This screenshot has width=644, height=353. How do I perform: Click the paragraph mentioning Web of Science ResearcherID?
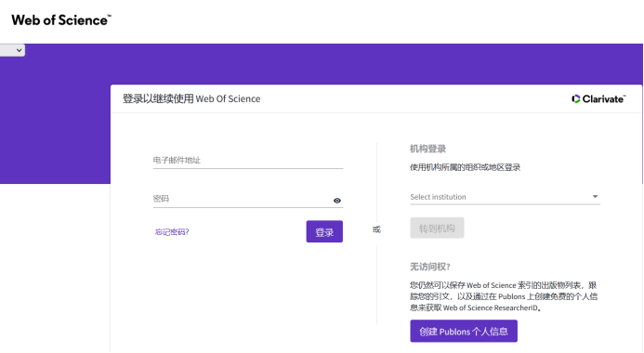[504, 296]
